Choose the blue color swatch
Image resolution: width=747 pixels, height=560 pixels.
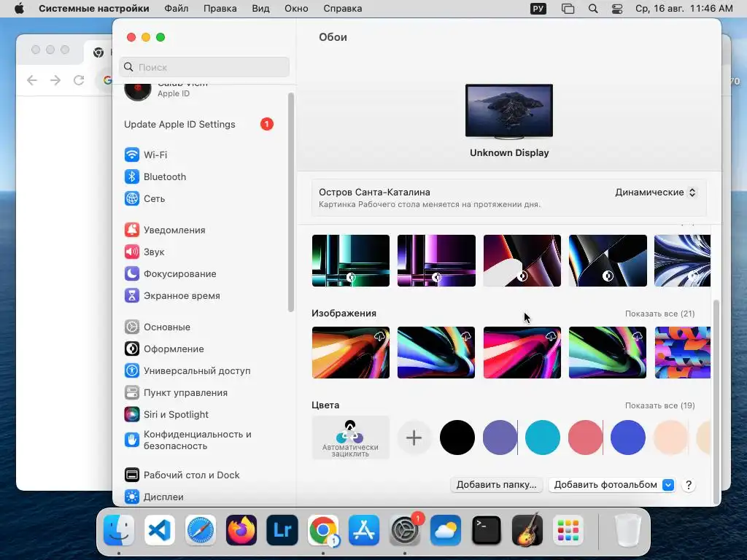point(628,437)
